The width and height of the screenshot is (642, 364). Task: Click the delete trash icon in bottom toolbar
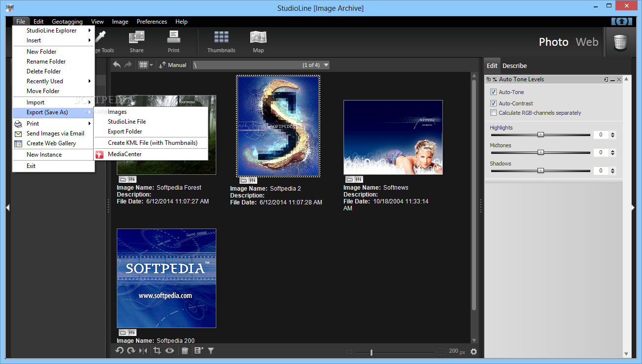click(x=185, y=351)
